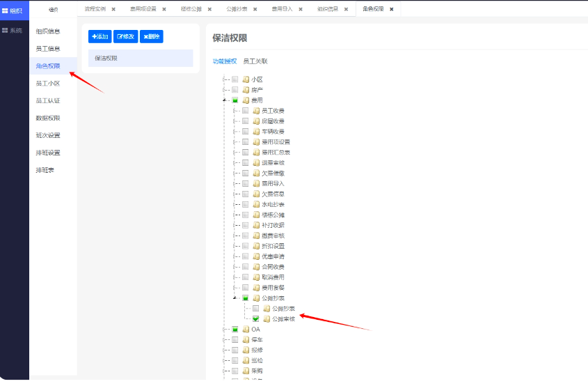Open 排班设置 in the side menu
Screen dimensions: 588x386
48,153
